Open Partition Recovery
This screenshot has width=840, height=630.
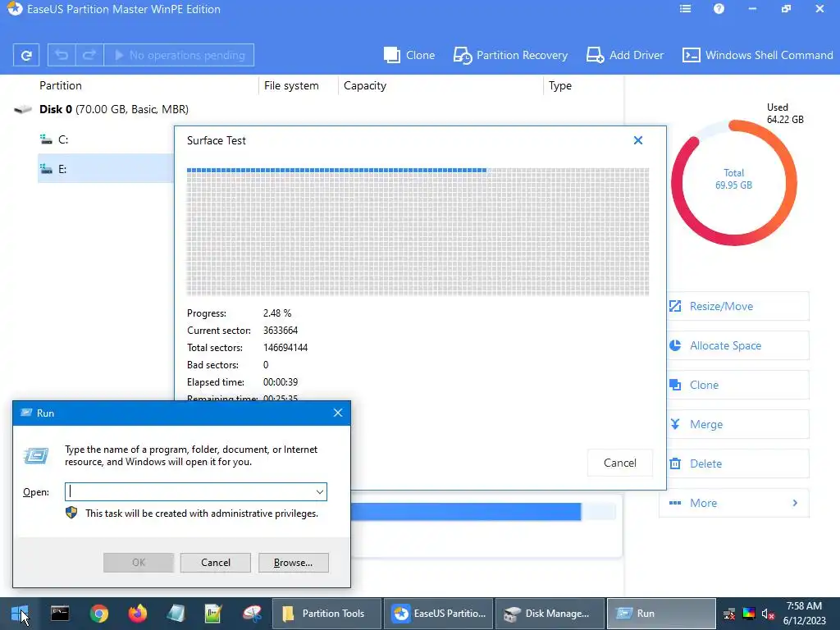[x=510, y=55]
